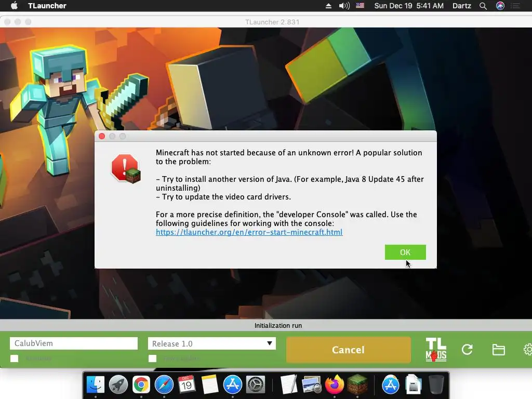The image size is (532, 399).
Task: Open TextEdit from the Dock
Action: 289,384
